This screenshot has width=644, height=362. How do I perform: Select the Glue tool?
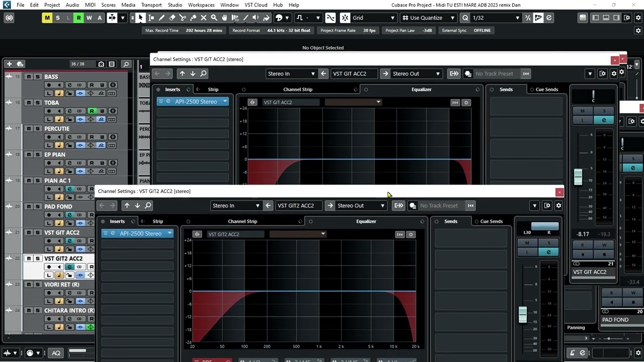tap(193, 18)
